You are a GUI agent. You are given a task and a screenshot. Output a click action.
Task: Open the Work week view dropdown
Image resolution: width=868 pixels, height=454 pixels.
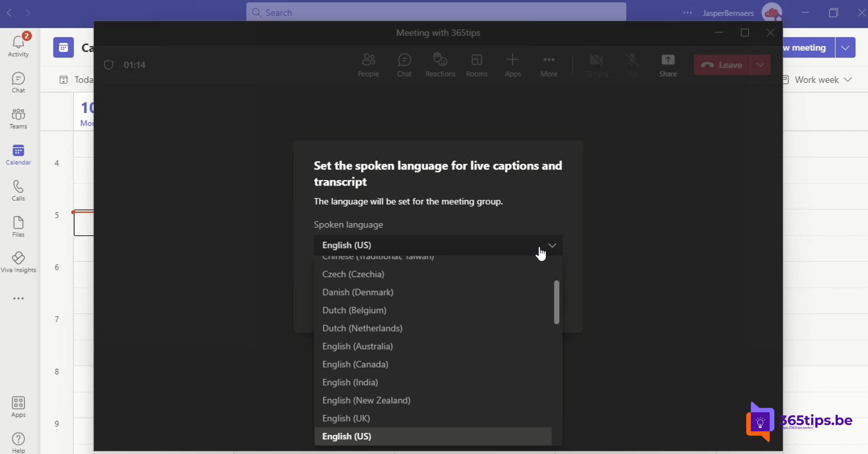click(817, 80)
